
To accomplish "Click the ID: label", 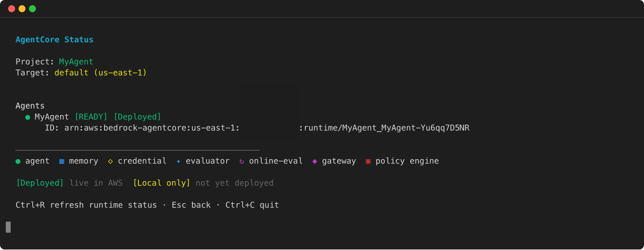I will (52, 128).
